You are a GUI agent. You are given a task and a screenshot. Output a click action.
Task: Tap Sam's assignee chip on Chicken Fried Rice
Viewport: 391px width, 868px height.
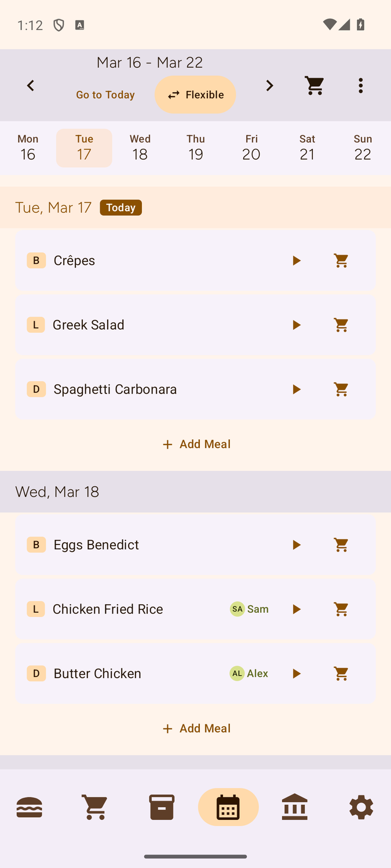[250, 609]
